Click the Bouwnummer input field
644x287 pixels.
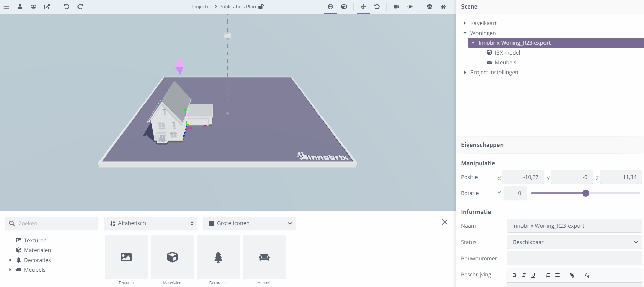(x=574, y=259)
